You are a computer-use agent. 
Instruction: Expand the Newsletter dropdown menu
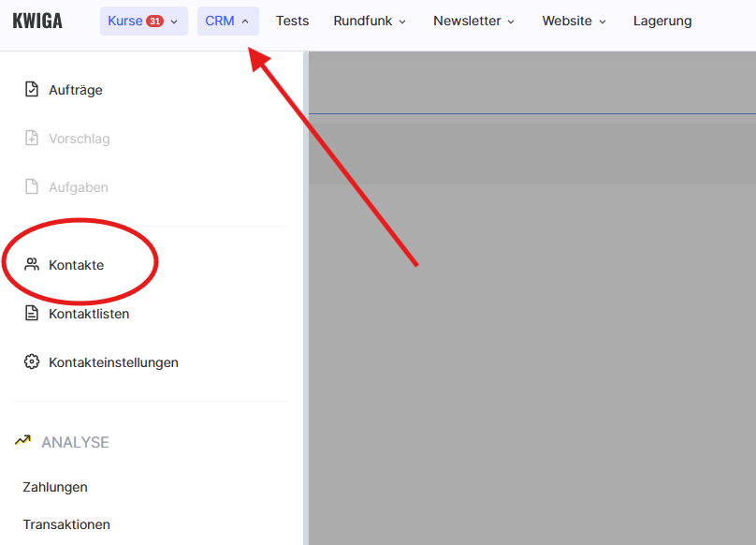click(473, 21)
